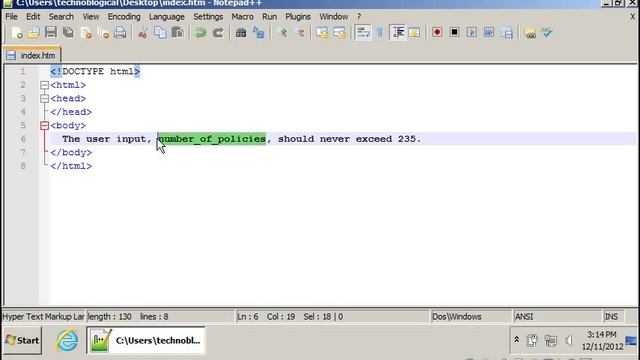Undo with the green arrow icon
Viewport: 640px width, 360px height.
(x=200, y=33)
